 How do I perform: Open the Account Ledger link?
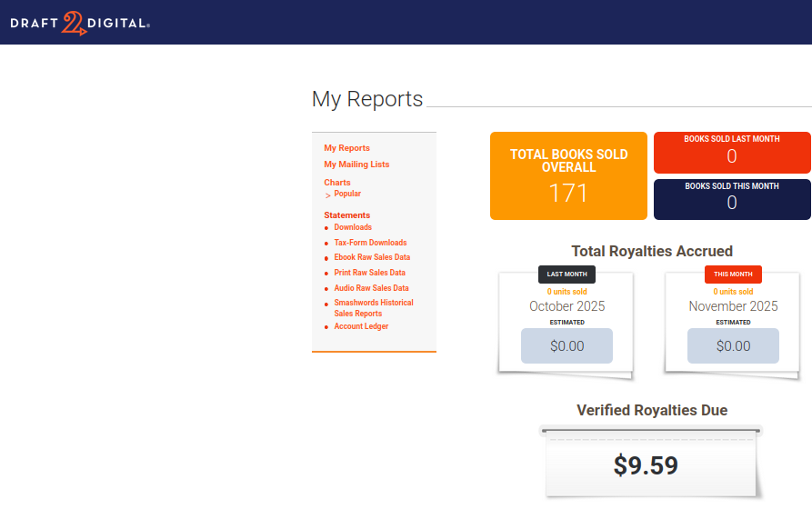(x=361, y=326)
